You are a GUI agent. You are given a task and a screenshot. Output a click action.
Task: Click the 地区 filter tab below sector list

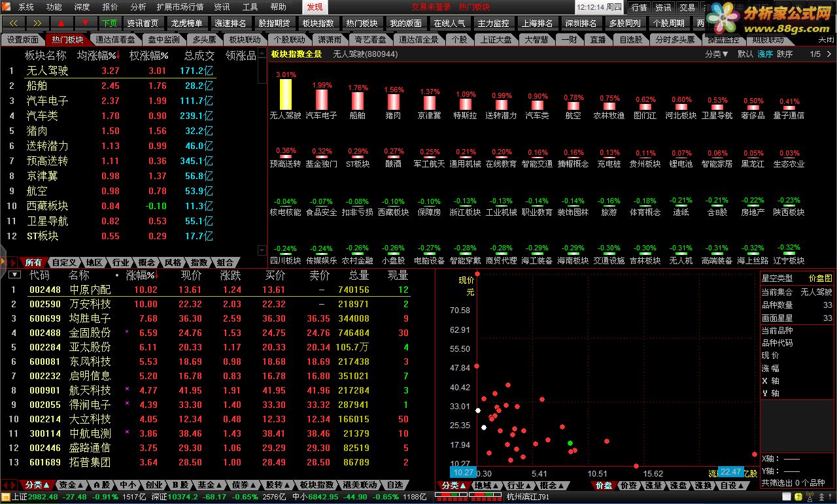click(x=94, y=262)
